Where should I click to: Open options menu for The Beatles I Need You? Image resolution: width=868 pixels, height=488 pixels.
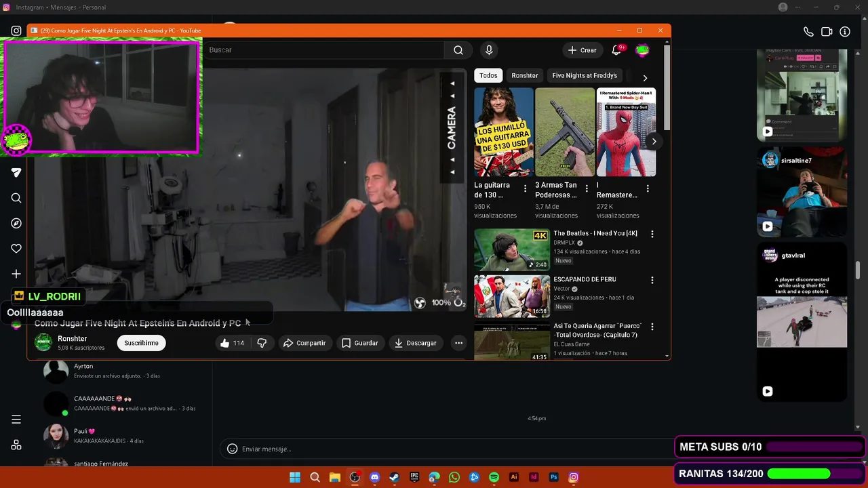tap(652, 234)
